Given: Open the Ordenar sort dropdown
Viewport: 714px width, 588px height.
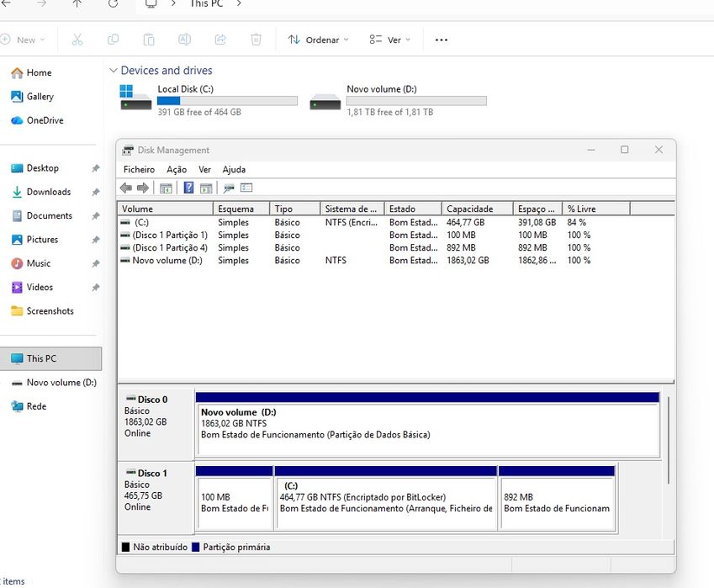Looking at the screenshot, I should pos(318,40).
